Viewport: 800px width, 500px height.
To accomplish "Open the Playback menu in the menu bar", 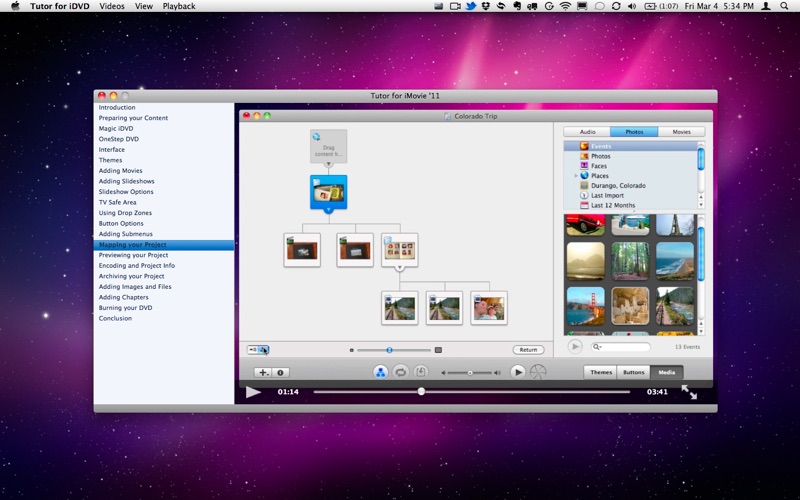I will pyautogui.click(x=179, y=6).
